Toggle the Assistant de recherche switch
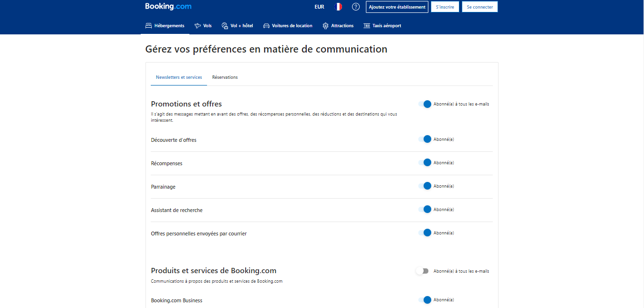This screenshot has width=644, height=308. (x=425, y=210)
